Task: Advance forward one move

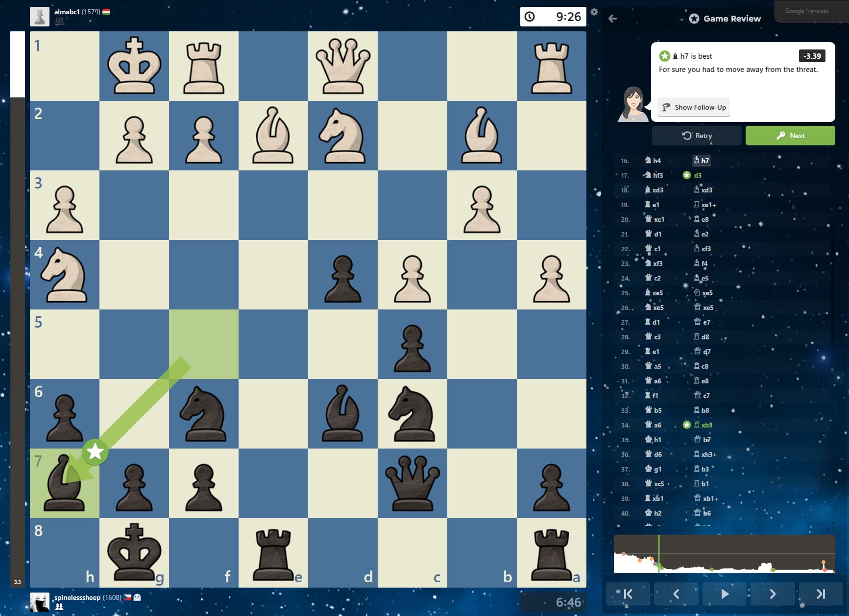Action: [x=772, y=594]
